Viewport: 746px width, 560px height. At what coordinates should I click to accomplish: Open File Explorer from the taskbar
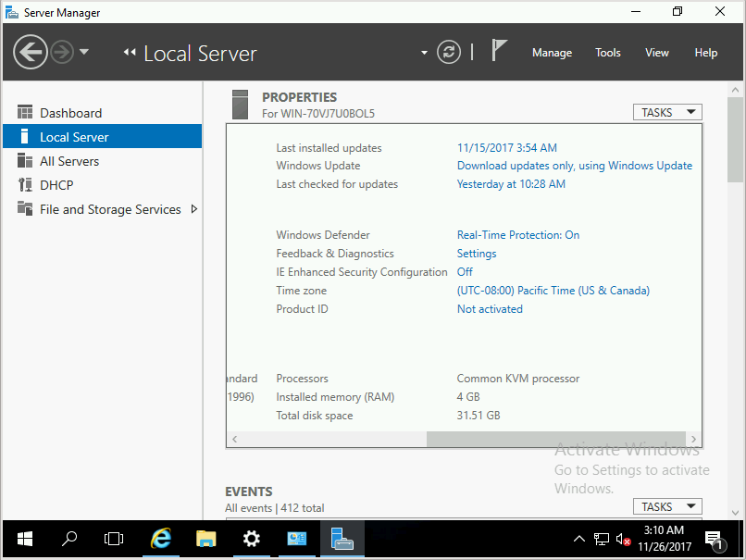point(205,539)
